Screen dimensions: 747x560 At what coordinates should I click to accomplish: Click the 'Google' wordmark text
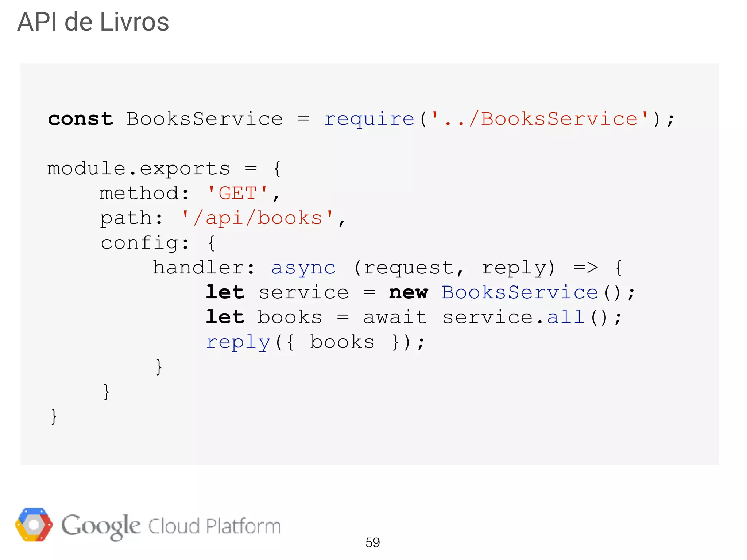[x=101, y=527]
